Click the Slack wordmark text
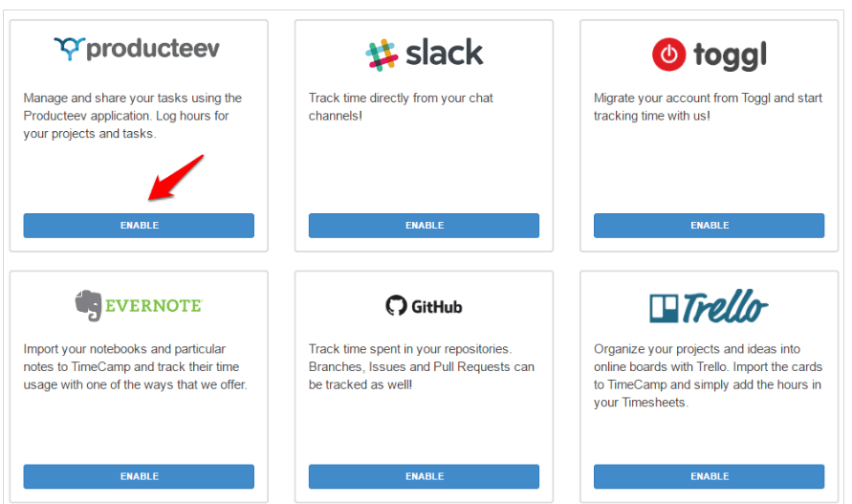This screenshot has width=852, height=504. (x=444, y=53)
